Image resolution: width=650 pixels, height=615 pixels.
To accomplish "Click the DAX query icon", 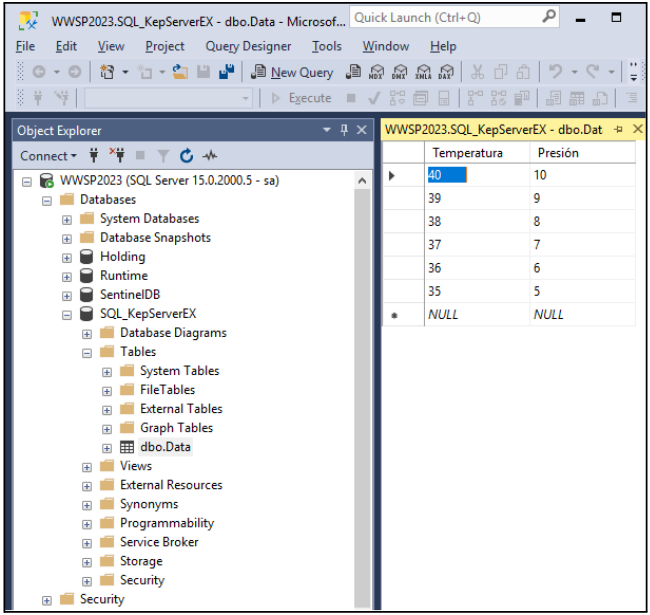I will (x=446, y=72).
